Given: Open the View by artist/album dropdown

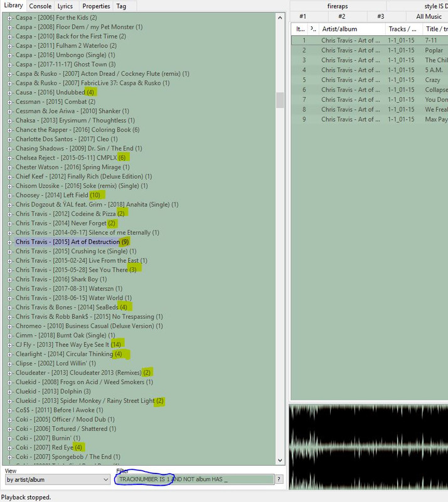Looking at the screenshot, I should tap(57, 479).
